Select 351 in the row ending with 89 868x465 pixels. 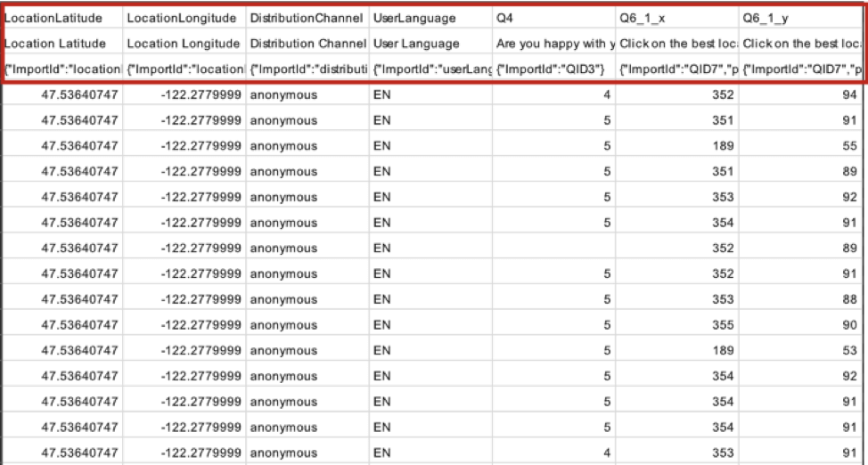click(677, 172)
